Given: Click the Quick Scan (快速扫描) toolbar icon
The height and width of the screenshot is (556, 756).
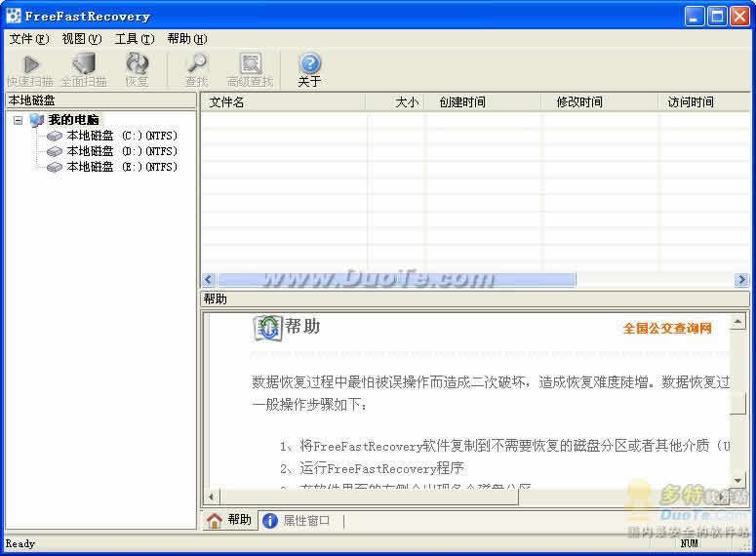Looking at the screenshot, I should [31, 64].
